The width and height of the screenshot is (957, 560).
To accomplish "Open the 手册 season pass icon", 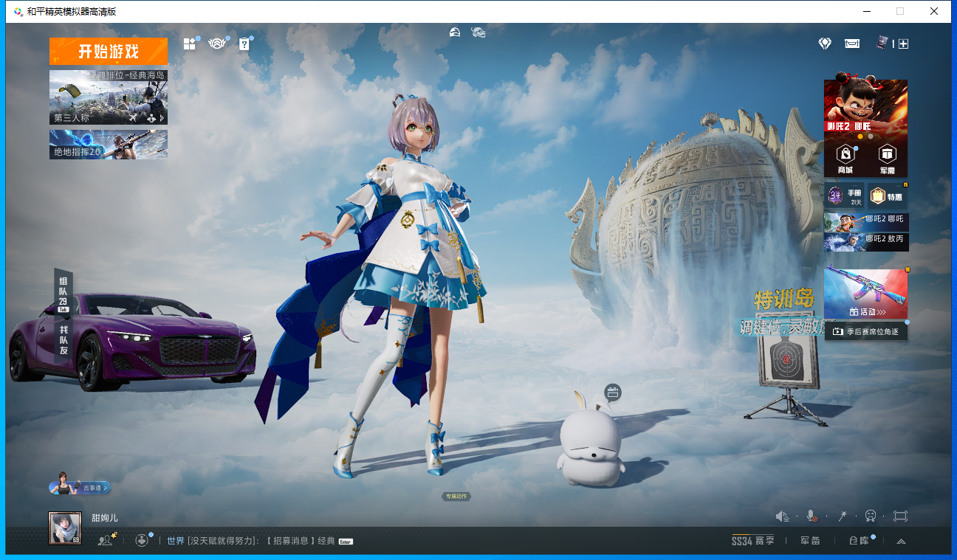I will [x=845, y=196].
